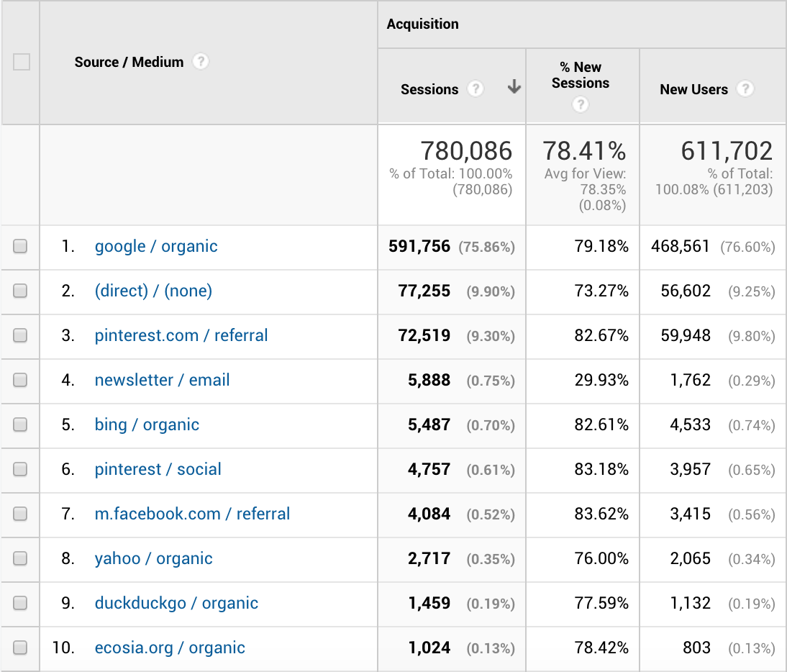Select sessions value 4,084
This screenshot has height=672, width=787.
(x=429, y=514)
